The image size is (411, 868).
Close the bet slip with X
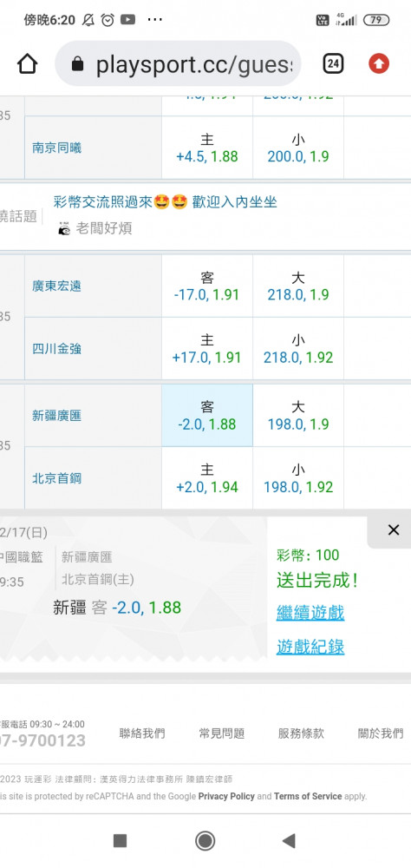coord(394,529)
